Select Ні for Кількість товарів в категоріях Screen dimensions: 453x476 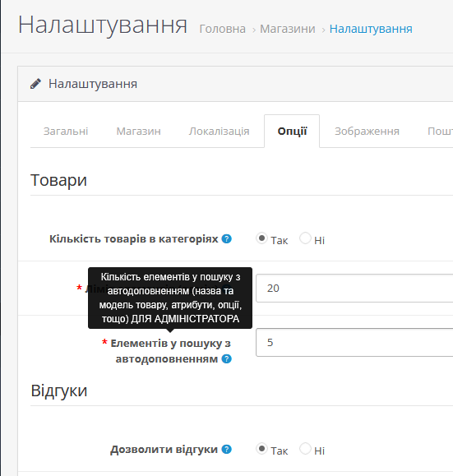305,238
